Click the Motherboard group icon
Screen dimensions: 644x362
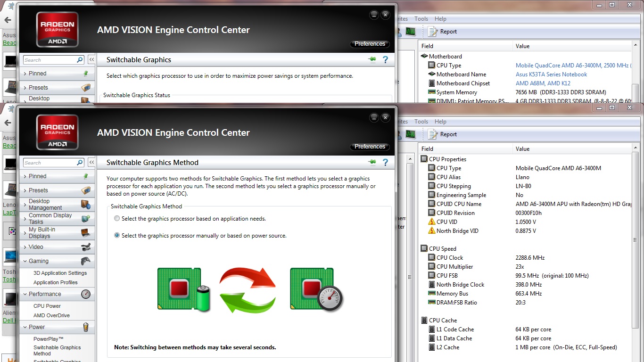pyautogui.click(x=424, y=56)
